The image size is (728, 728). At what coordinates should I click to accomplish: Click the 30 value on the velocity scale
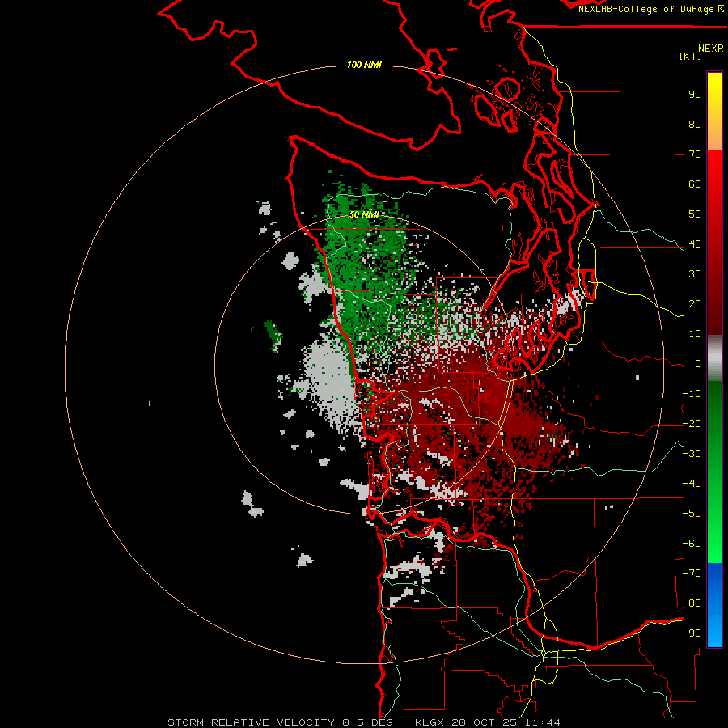695,274
